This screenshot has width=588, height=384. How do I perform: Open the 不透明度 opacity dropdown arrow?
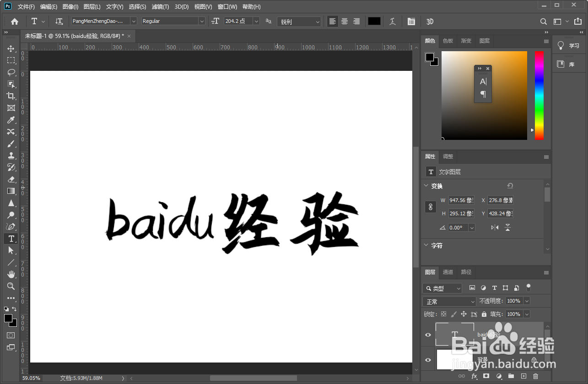click(x=527, y=301)
